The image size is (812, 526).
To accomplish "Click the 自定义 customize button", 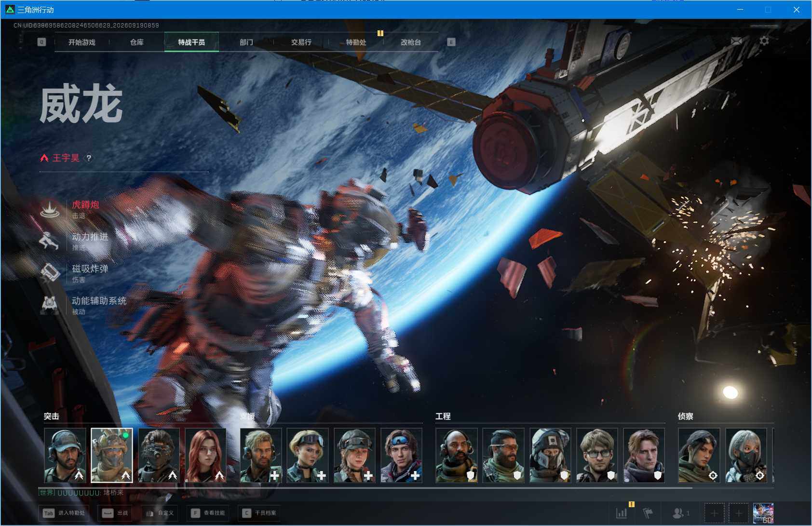I will [160, 513].
